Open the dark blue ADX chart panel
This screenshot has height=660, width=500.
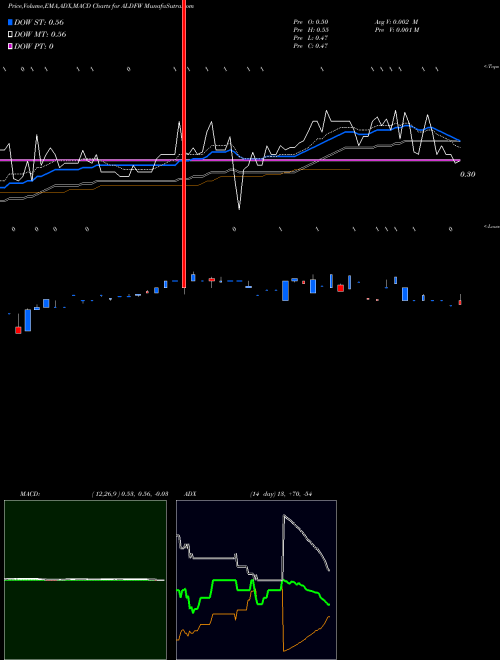[256, 580]
